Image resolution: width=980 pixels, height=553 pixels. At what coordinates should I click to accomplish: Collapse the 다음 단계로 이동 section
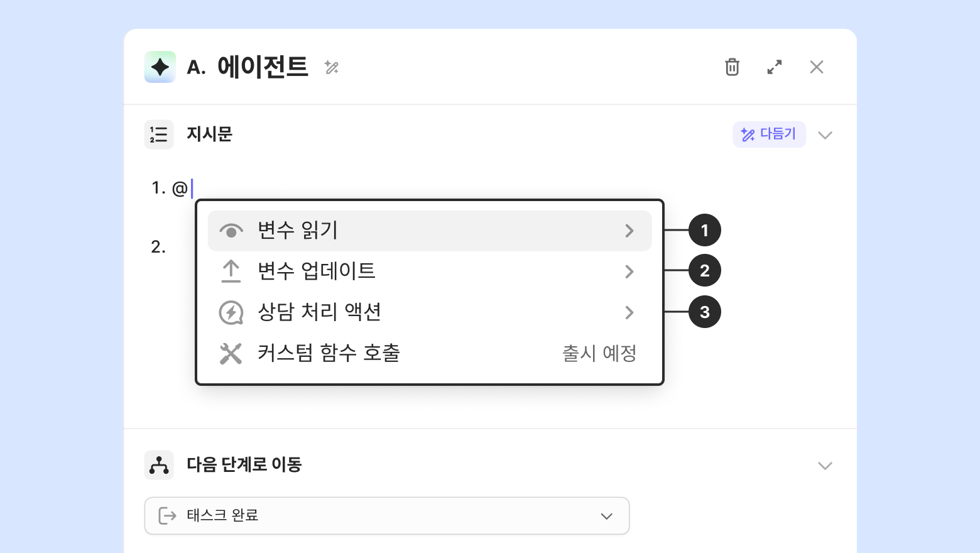(825, 466)
